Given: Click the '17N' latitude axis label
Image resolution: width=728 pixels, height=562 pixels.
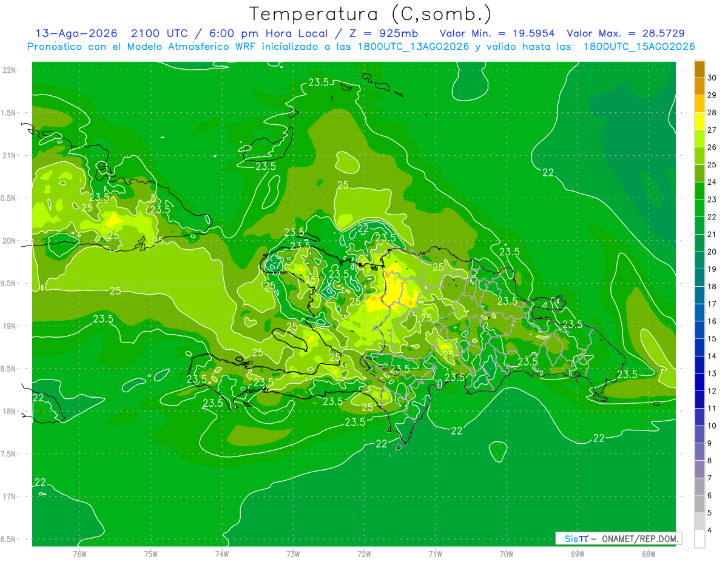Looking at the screenshot, I should [10, 497].
